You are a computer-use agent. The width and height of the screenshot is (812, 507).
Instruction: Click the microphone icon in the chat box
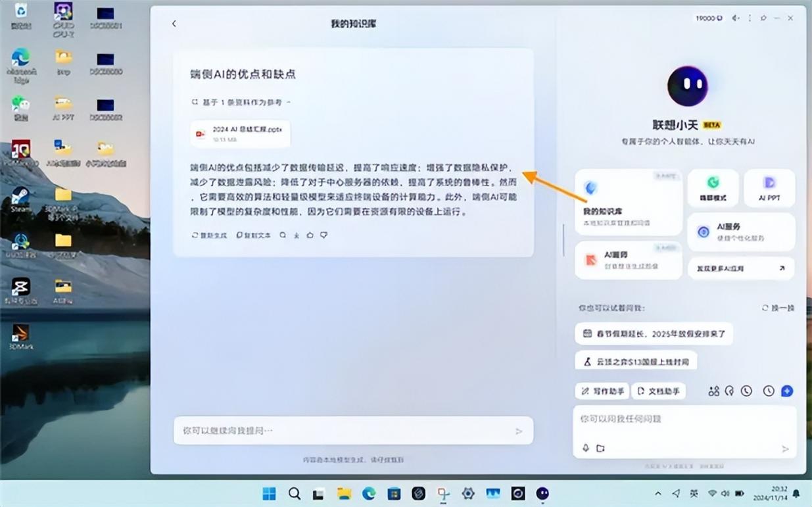pos(585,448)
